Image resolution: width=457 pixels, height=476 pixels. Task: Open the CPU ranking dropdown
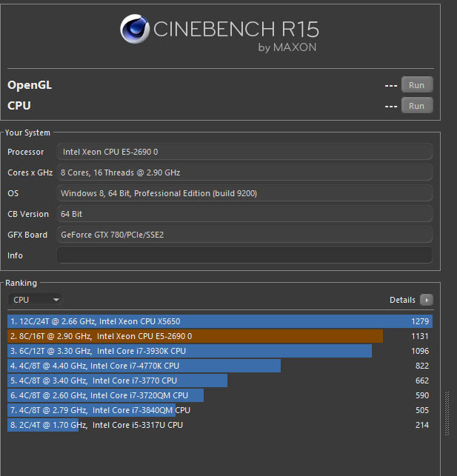[36, 300]
